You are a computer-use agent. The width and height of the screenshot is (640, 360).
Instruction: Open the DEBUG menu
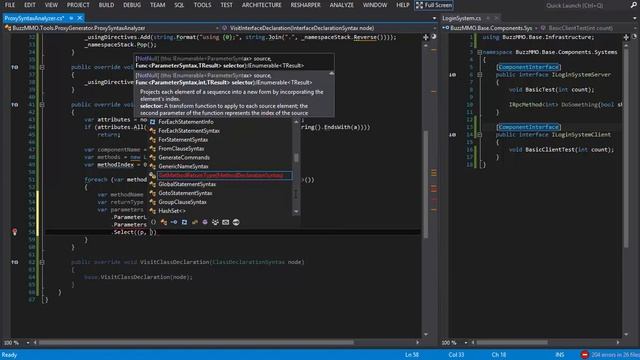tap(132, 5)
